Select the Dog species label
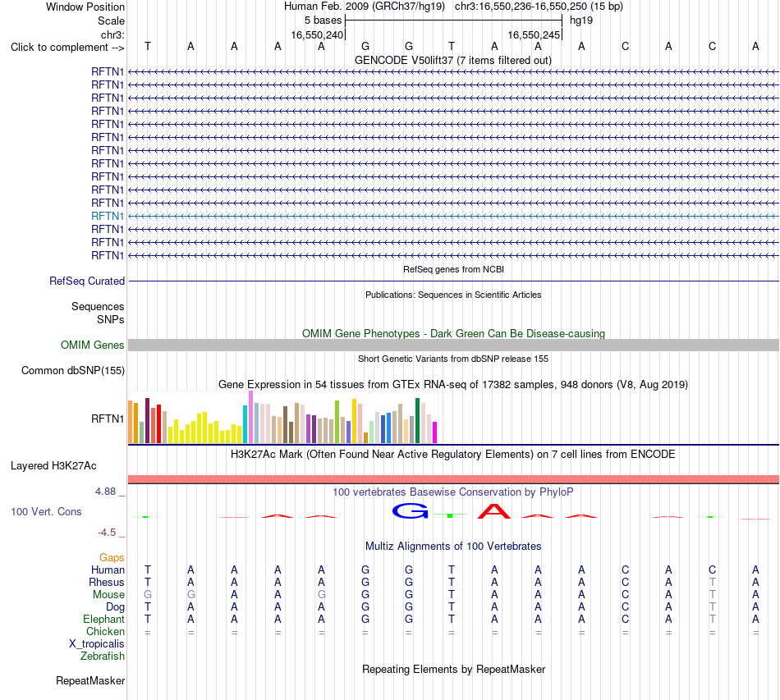Viewport: 780px width, 700px height. pos(115,607)
